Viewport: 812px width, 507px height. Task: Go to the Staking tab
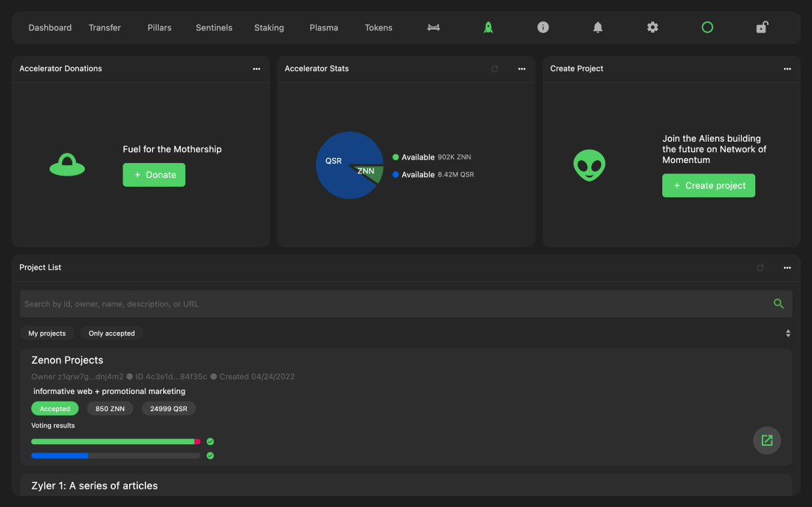[x=269, y=28]
